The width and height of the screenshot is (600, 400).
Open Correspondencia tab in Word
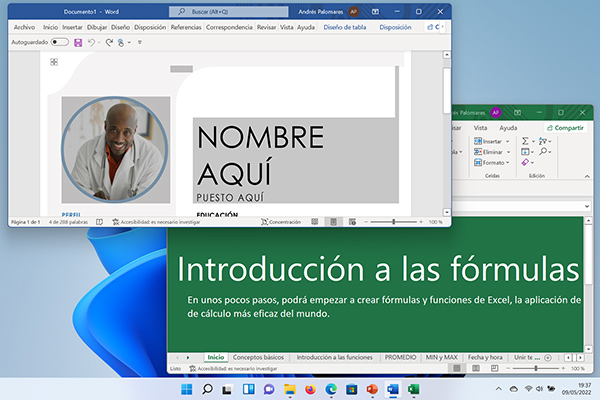(x=229, y=27)
